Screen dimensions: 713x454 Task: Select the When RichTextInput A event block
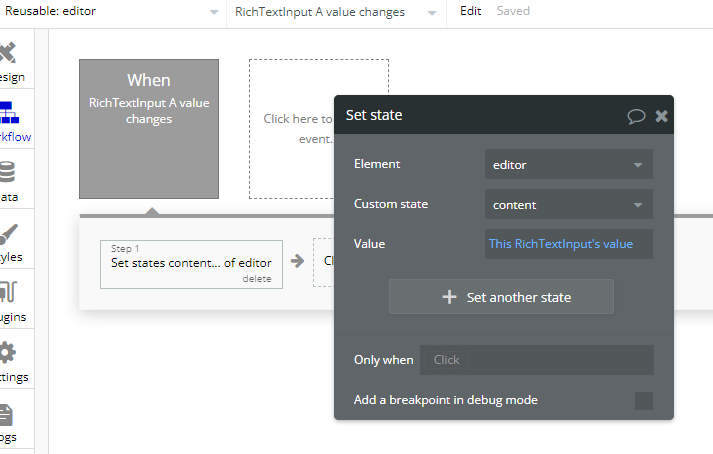pyautogui.click(x=149, y=128)
